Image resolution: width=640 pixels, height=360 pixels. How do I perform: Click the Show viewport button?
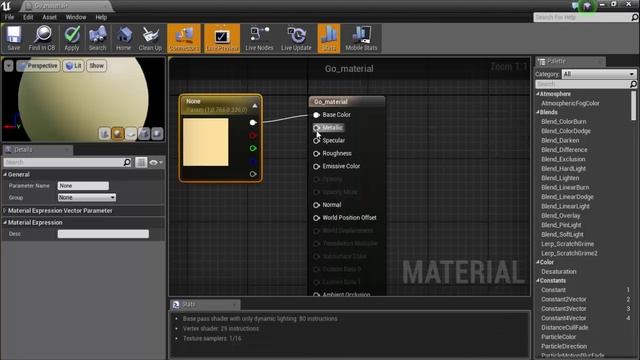coord(97,66)
